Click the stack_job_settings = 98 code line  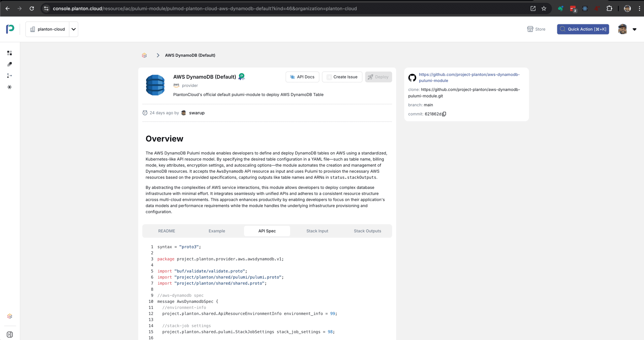click(x=248, y=332)
